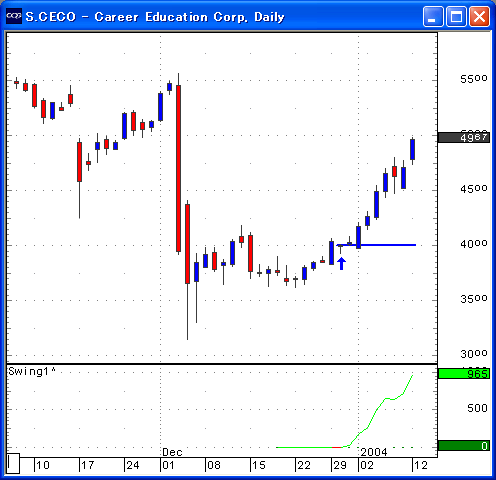This screenshot has height=480, width=496.
Task: Click the 4000 price scale label
Action: click(474, 244)
